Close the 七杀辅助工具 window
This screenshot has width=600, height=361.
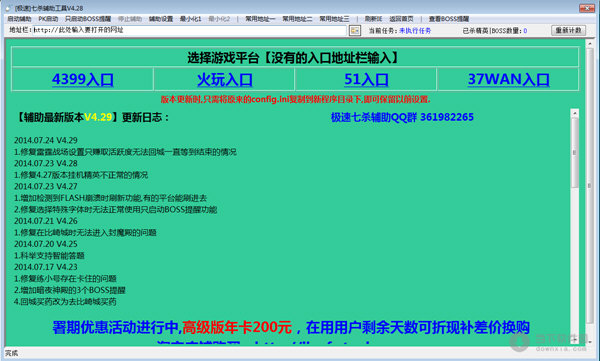pyautogui.click(x=586, y=8)
